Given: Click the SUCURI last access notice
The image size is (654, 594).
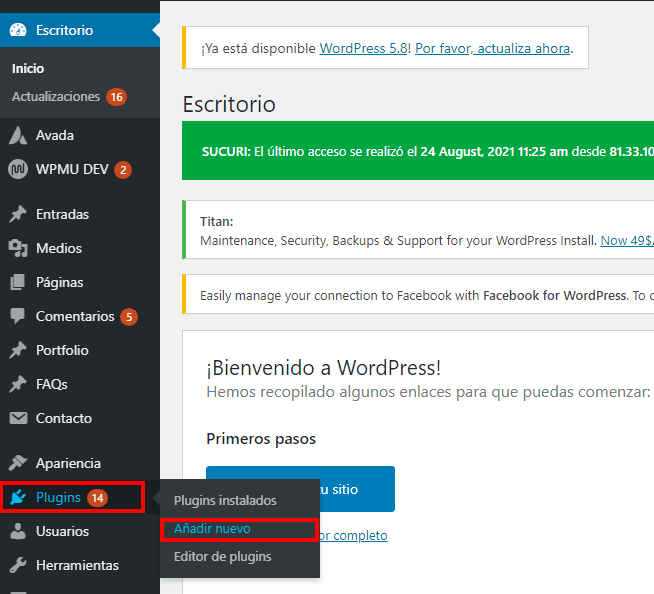Looking at the screenshot, I should click(418, 151).
